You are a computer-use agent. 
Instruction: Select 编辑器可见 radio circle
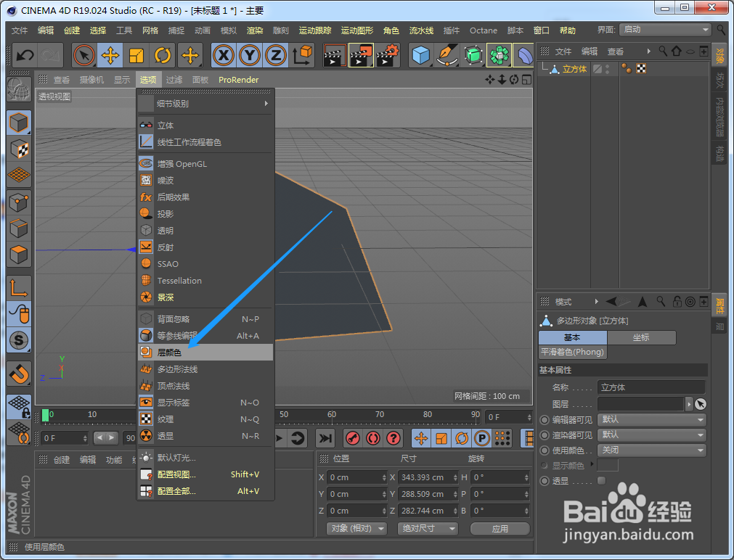545,420
